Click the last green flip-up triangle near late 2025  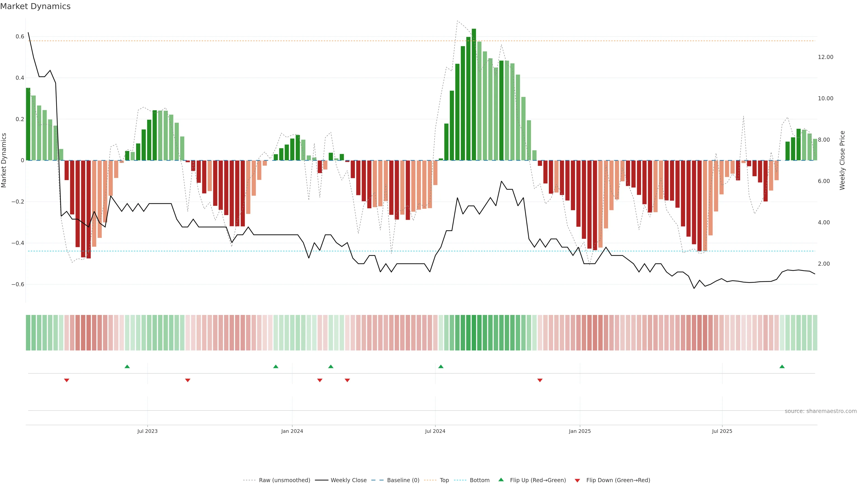[782, 366]
